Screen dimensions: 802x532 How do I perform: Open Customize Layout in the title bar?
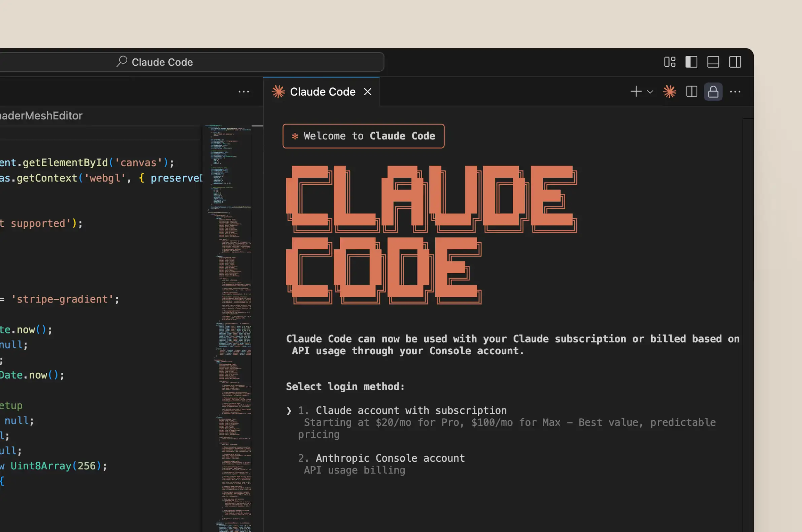(x=670, y=62)
